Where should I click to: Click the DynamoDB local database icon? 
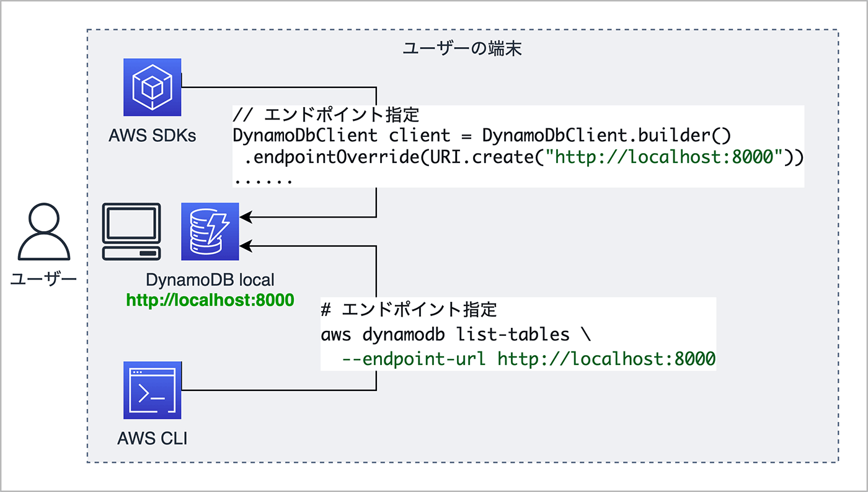210,231
